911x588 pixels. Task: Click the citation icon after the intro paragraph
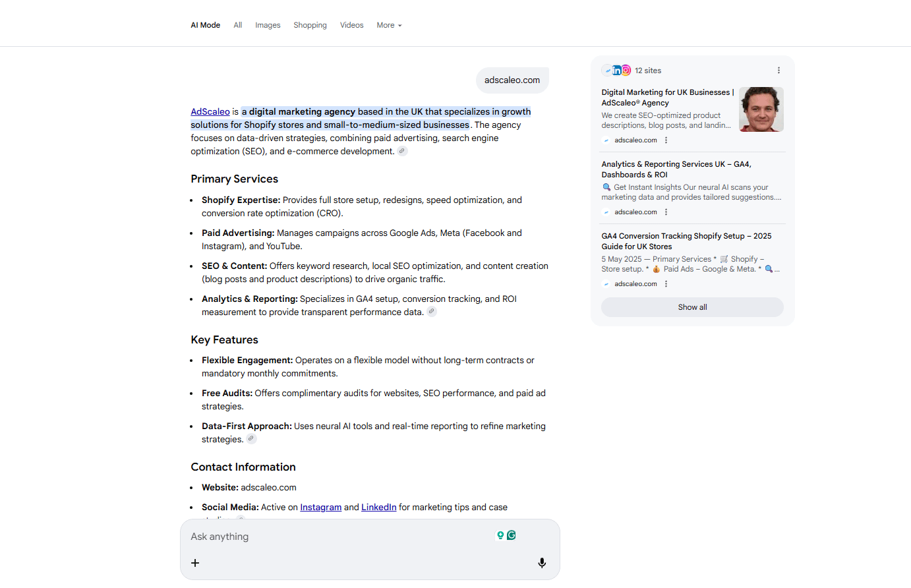tap(402, 151)
